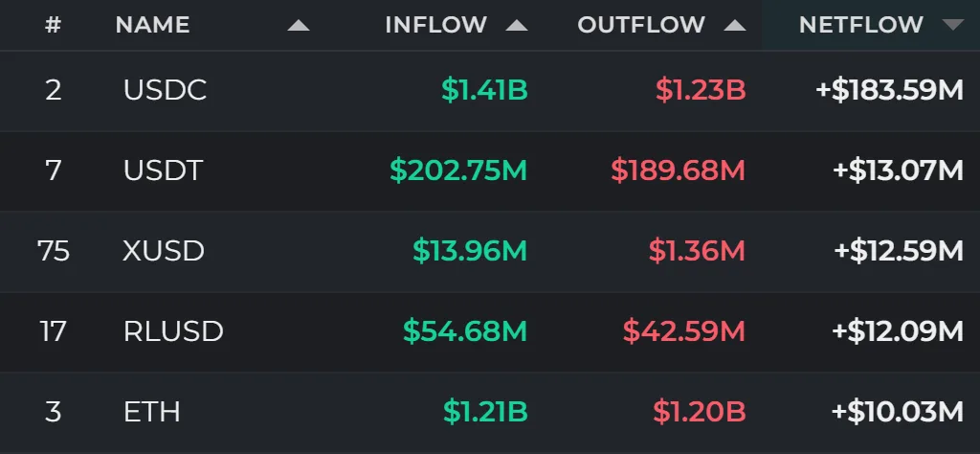The height and width of the screenshot is (454, 980).
Task: Click the # column header
Action: 54,25
